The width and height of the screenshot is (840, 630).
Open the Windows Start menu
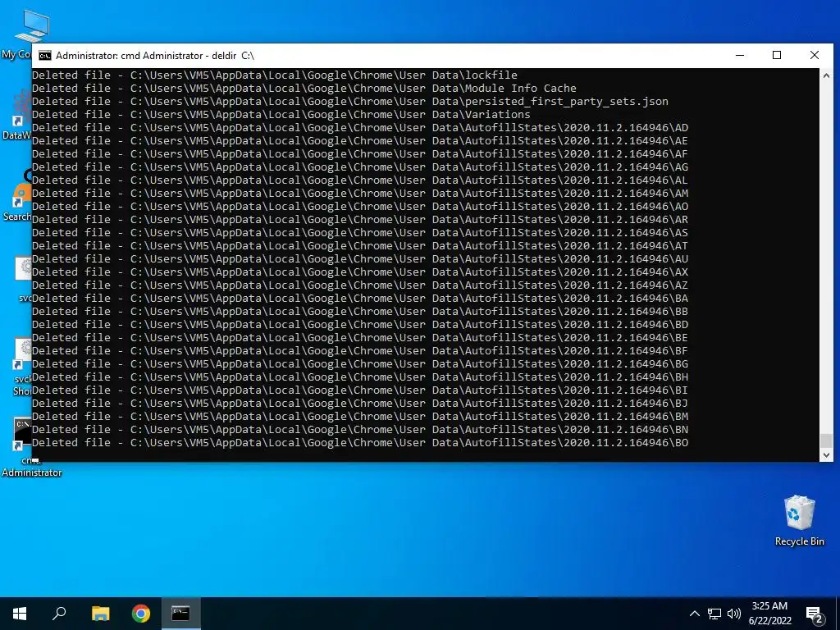click(20, 614)
